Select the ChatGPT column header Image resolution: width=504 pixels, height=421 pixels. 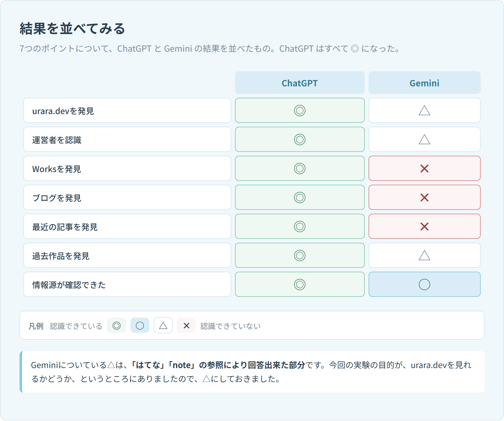coord(300,83)
